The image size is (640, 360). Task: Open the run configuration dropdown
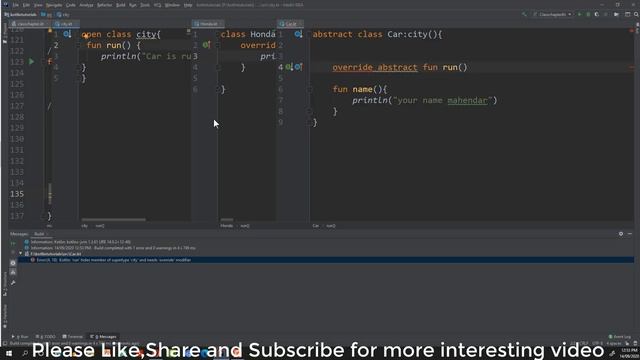(552, 14)
